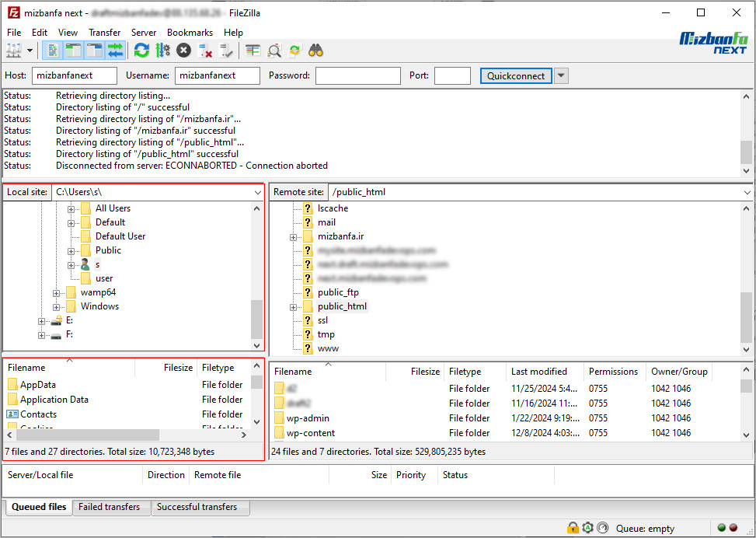Toggle the remote directory tree display
Screen dimensions: 756x538
(x=95, y=51)
